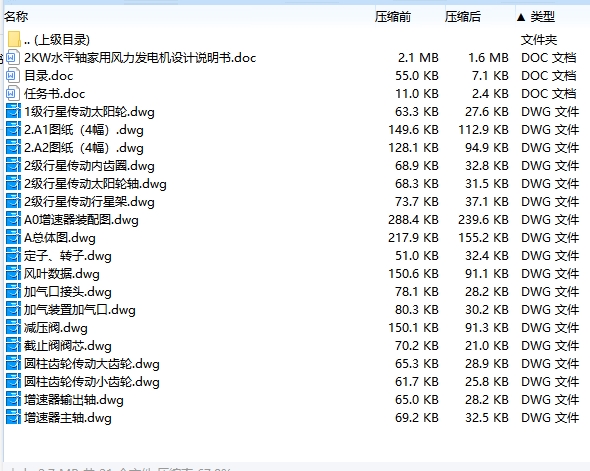Select file name 定子、转子.dwg
The width and height of the screenshot is (590, 471).
pos(68,256)
